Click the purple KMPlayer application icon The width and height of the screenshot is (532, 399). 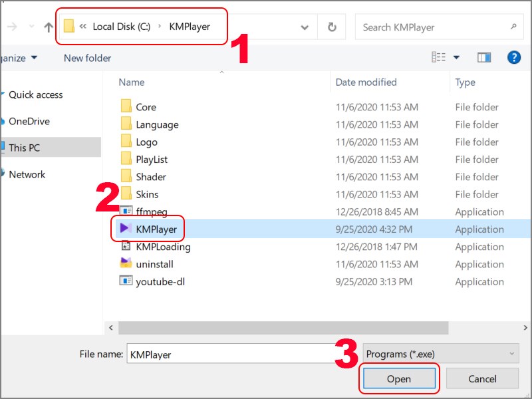pos(126,228)
